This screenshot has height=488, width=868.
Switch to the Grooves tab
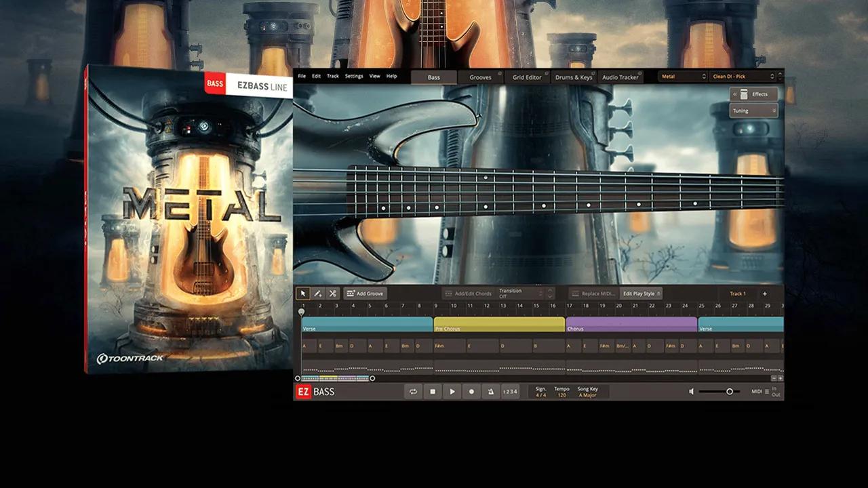coord(480,77)
